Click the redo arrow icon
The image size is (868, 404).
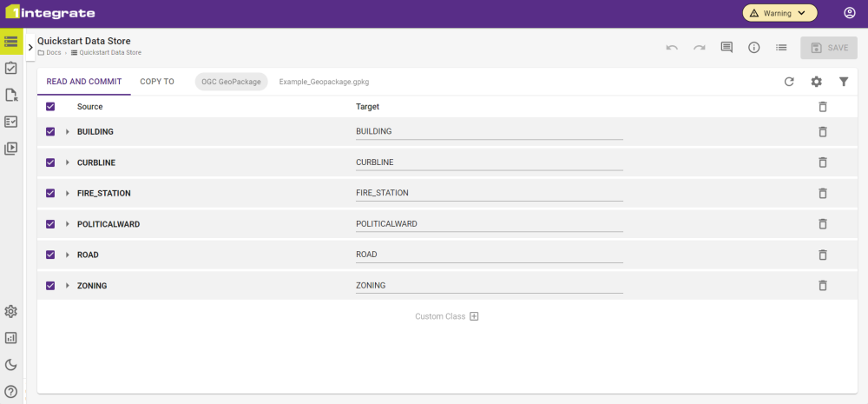pos(699,48)
